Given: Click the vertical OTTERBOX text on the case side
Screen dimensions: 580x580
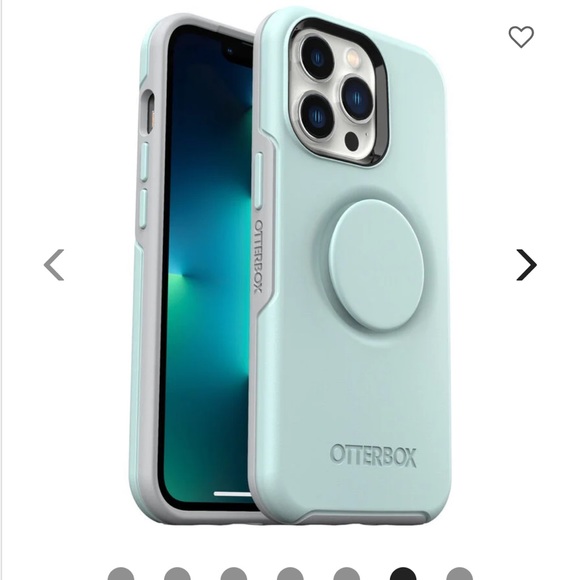Looking at the screenshot, I should tap(259, 256).
